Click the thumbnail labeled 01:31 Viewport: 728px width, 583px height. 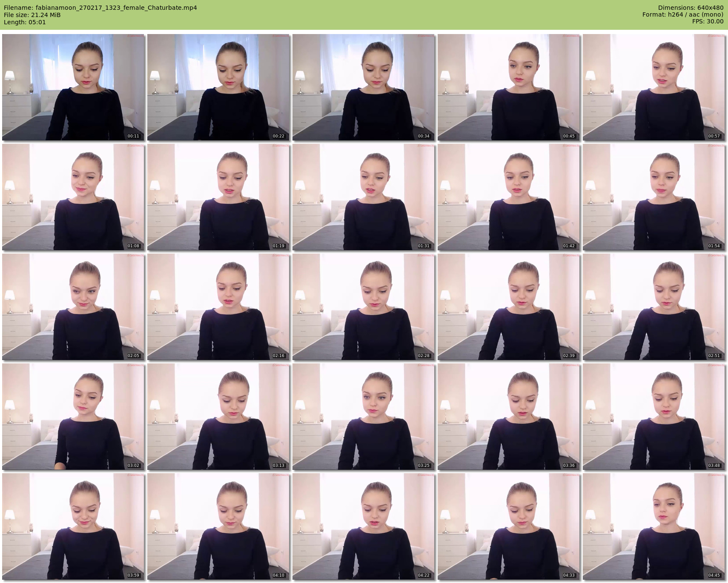click(x=364, y=197)
